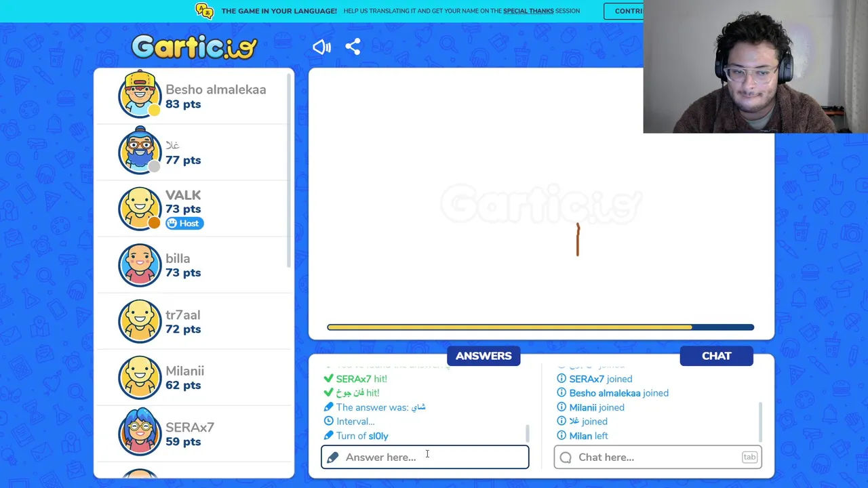The width and height of the screenshot is (868, 488).
Task: Select Milanii's avatar
Action: click(140, 378)
